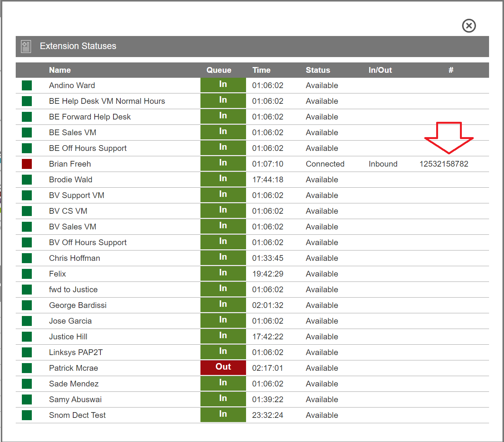The width and height of the screenshot is (504, 442).
Task: Click the status square for Felix
Action: tap(27, 274)
